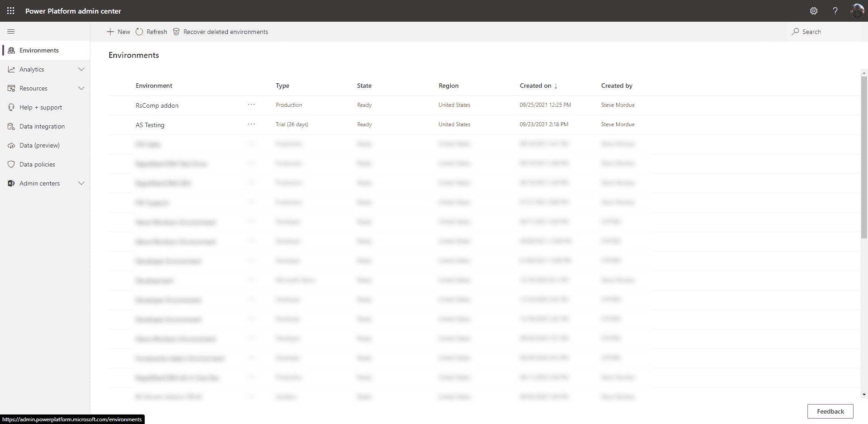Open the Microsoft 365 app launcher waffle

[11, 11]
